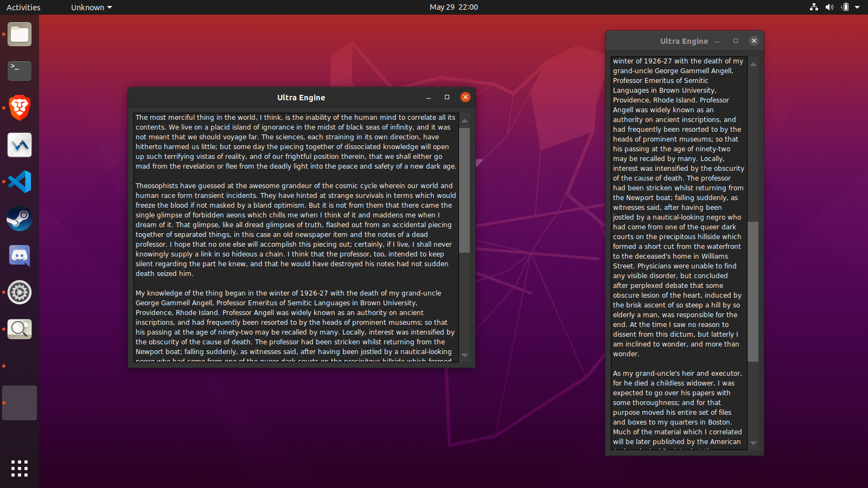Click scroll-down arrow in the center text window
868x488 pixels.
[464, 356]
